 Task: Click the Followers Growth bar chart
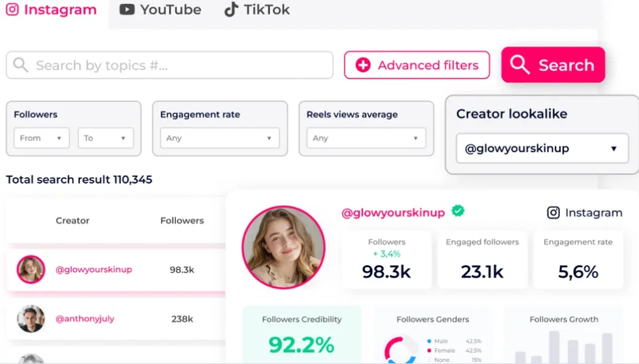(564, 347)
